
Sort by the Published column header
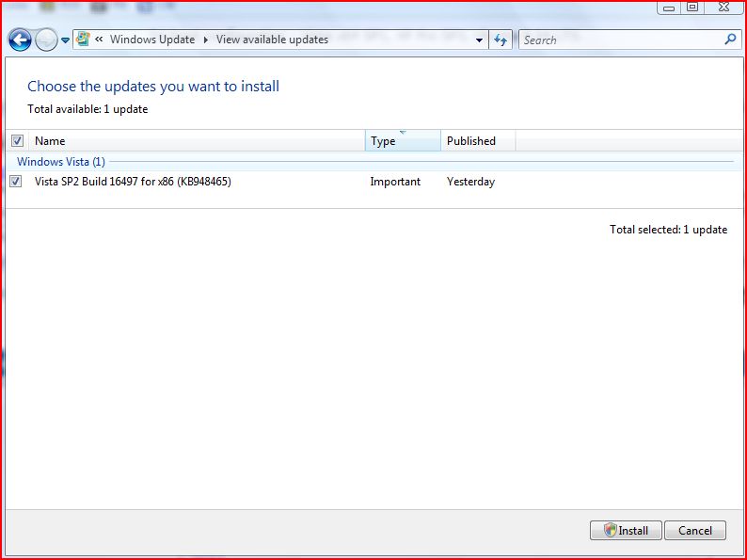pyautogui.click(x=478, y=140)
